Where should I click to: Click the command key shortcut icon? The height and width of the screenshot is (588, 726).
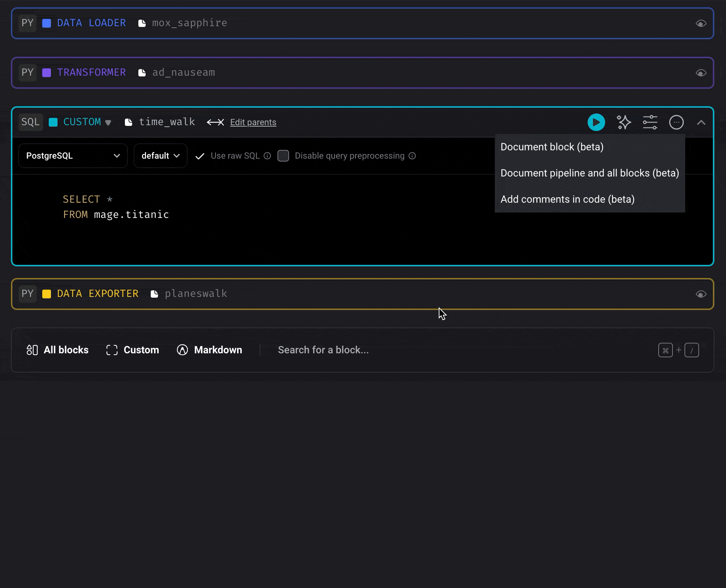(665, 350)
